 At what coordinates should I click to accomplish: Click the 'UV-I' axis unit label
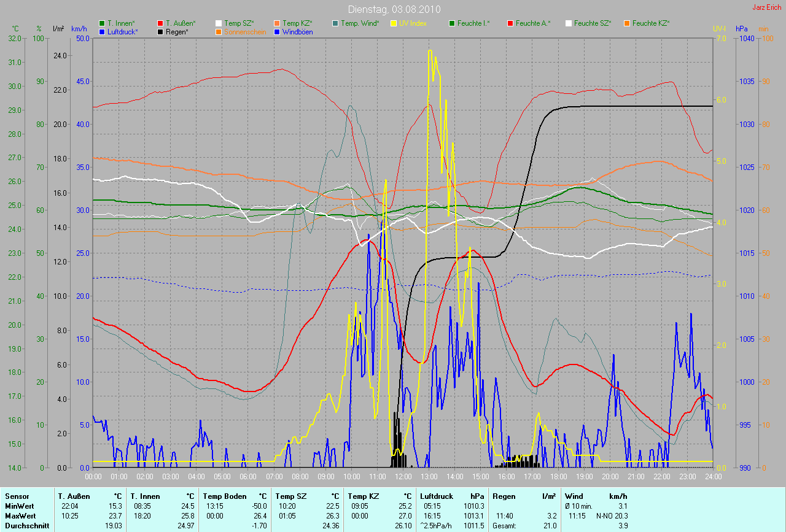tap(719, 29)
